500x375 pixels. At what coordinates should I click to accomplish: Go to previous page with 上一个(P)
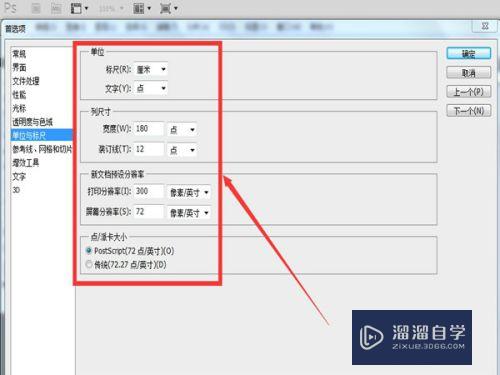(469, 92)
